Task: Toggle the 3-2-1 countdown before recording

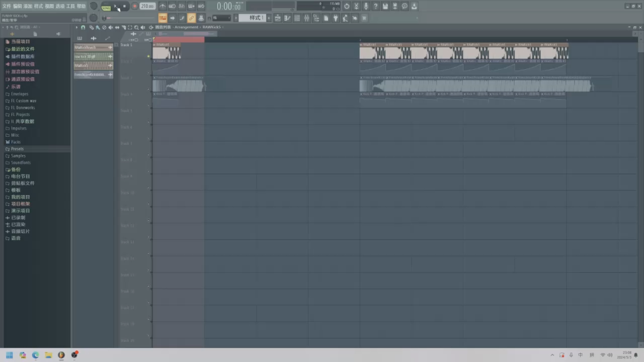Action: point(182,6)
